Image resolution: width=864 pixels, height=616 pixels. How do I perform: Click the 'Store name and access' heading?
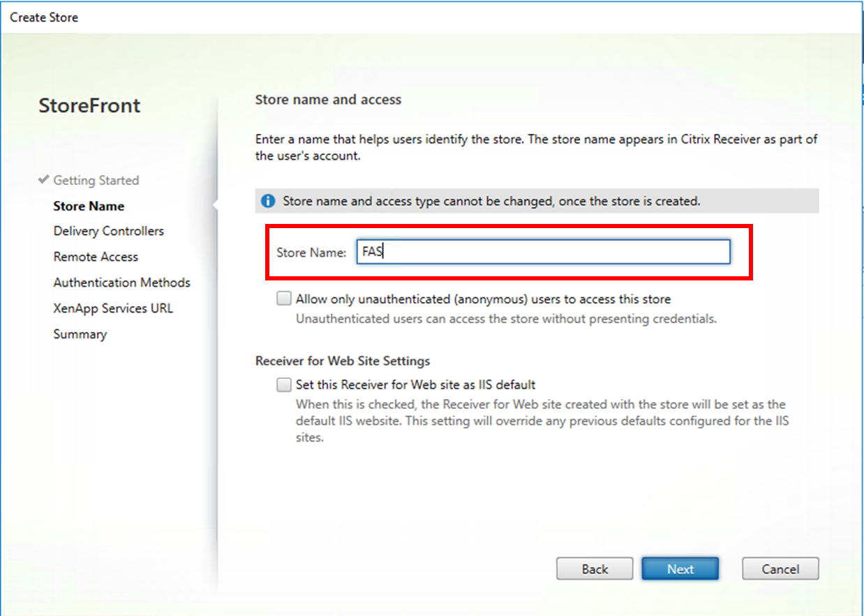328,100
